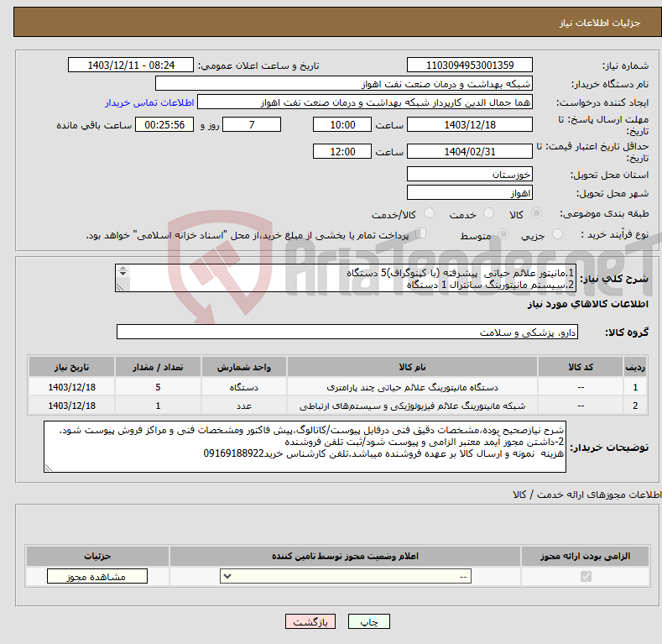662x644 pixels.
Task: Click the توضیحات خریدار text area
Action: click(305, 447)
